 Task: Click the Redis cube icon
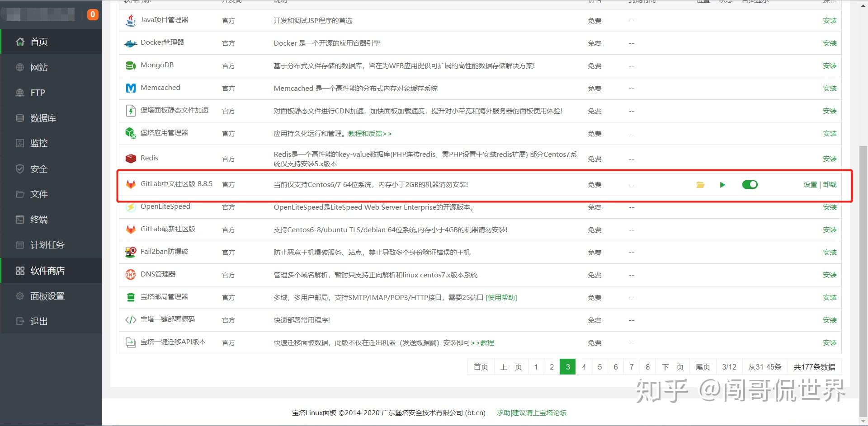[x=130, y=158]
